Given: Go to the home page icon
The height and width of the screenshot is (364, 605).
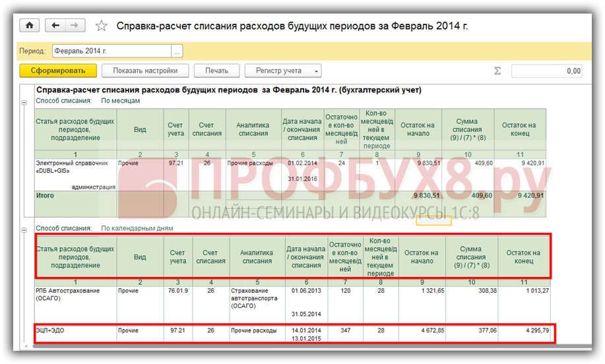Looking at the screenshot, I should (x=29, y=26).
